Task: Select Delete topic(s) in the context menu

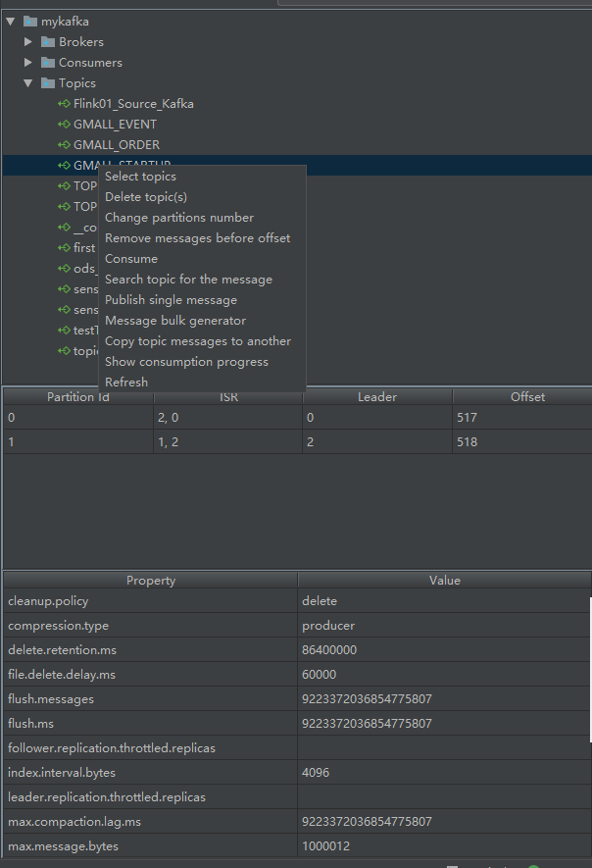Action: point(147,196)
